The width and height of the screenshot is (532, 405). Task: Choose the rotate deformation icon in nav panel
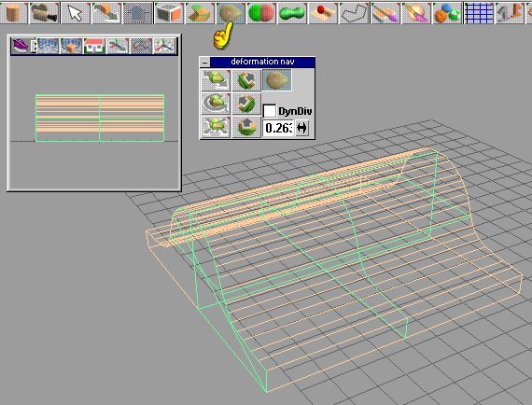[x=217, y=104]
